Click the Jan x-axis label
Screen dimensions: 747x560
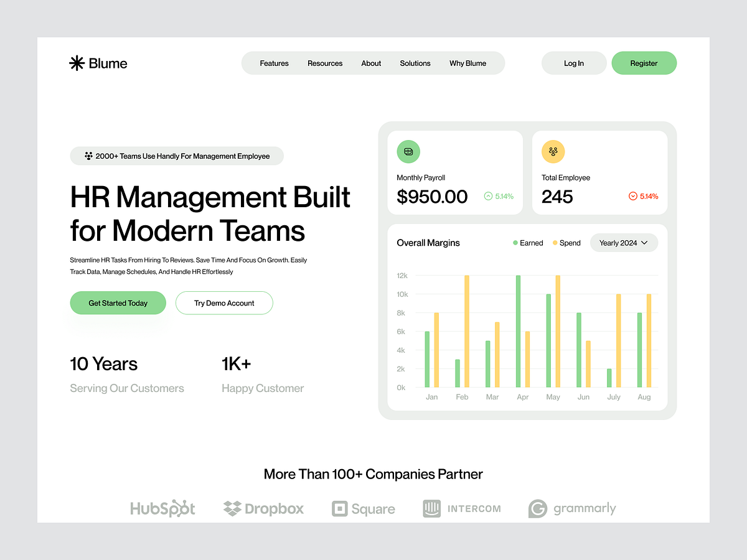click(x=431, y=397)
